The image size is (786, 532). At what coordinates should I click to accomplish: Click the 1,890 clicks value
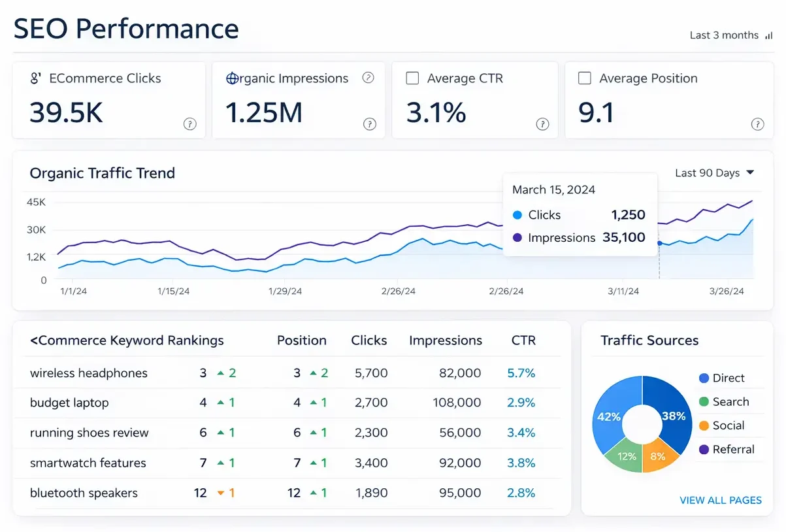point(371,493)
